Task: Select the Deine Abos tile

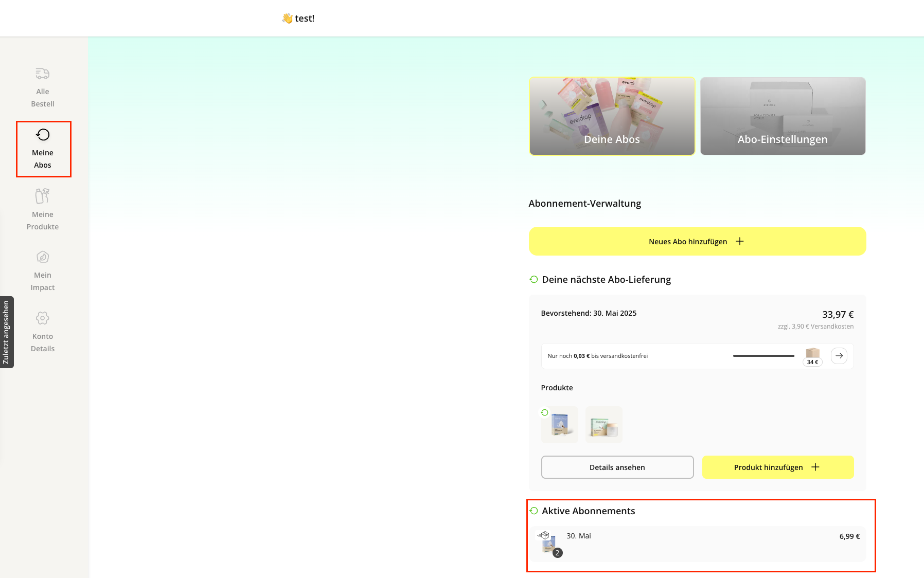Action: pyautogui.click(x=612, y=116)
